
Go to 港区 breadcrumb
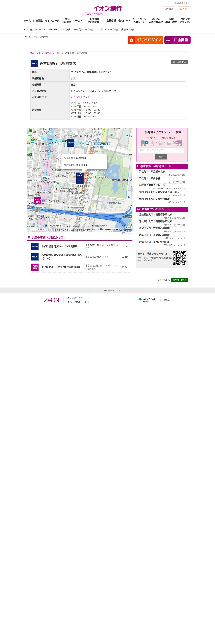(58, 53)
